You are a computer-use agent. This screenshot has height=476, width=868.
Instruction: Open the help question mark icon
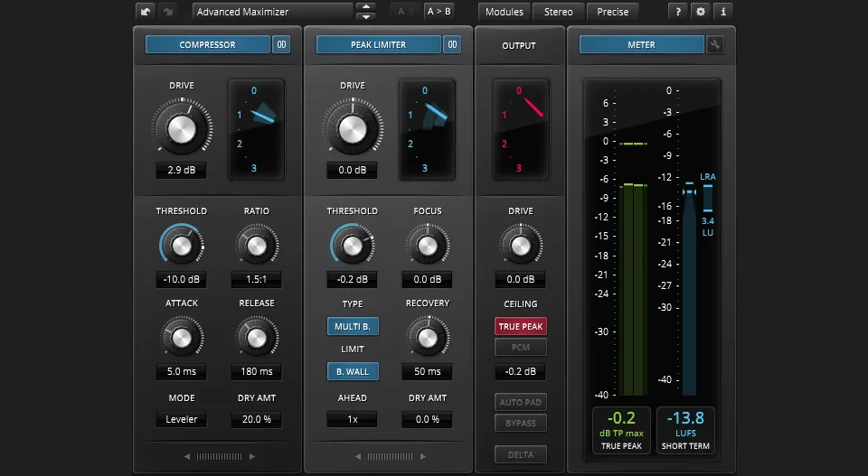(x=678, y=12)
